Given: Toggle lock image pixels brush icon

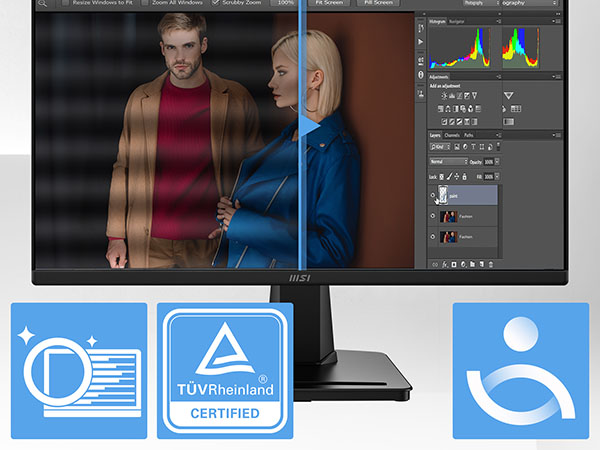Looking at the screenshot, I should pyautogui.click(x=449, y=177).
